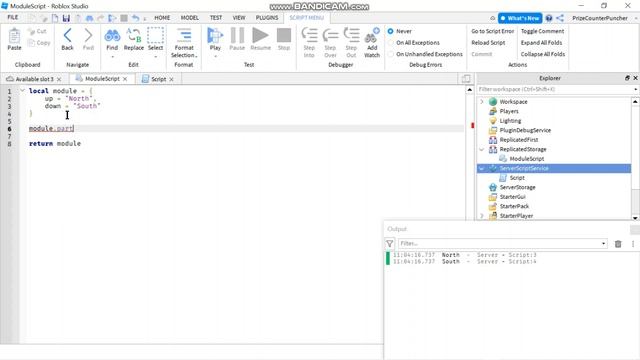Click the Add Watch icon
The height and width of the screenshot is (360, 640).
point(372,36)
